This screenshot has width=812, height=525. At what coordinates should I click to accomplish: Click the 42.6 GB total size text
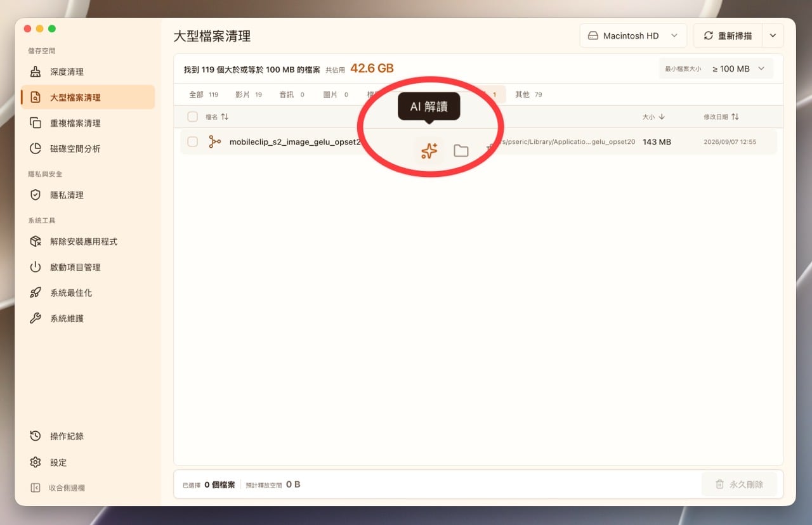pyautogui.click(x=372, y=68)
